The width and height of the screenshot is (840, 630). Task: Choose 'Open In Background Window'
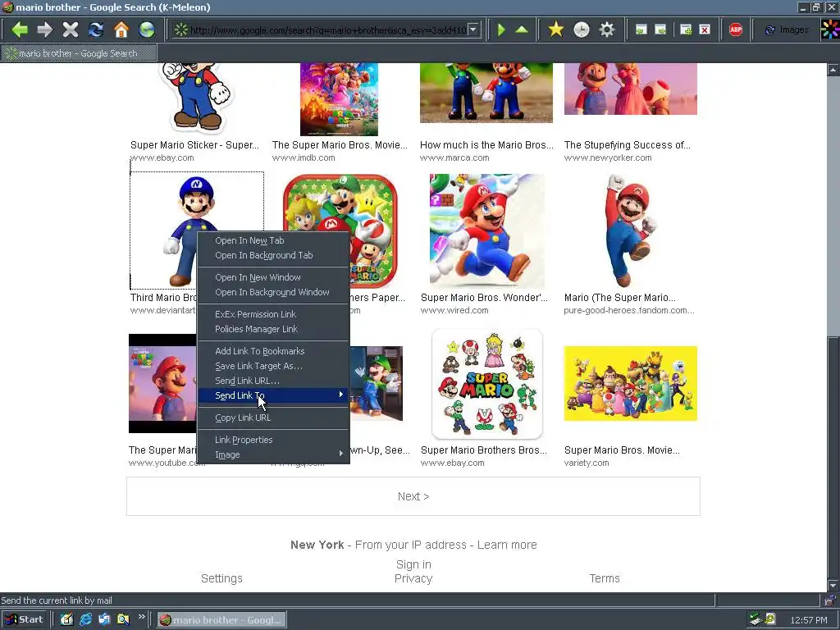[274, 293]
